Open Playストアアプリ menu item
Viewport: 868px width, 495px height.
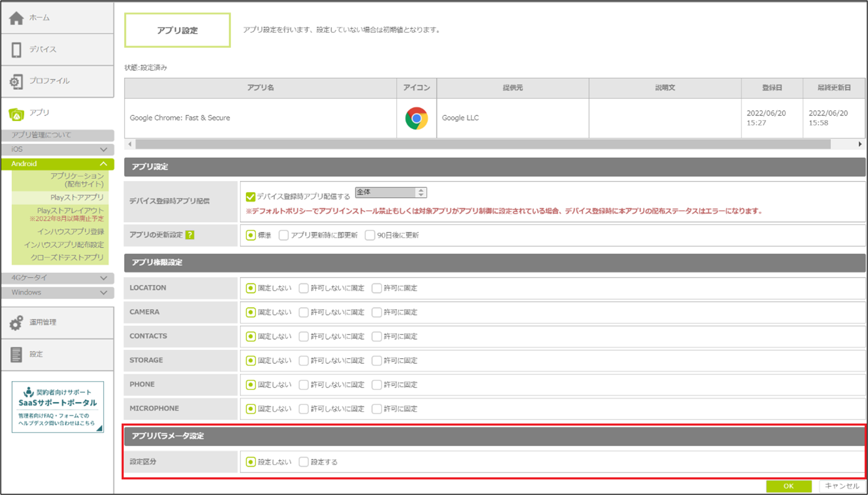point(77,197)
